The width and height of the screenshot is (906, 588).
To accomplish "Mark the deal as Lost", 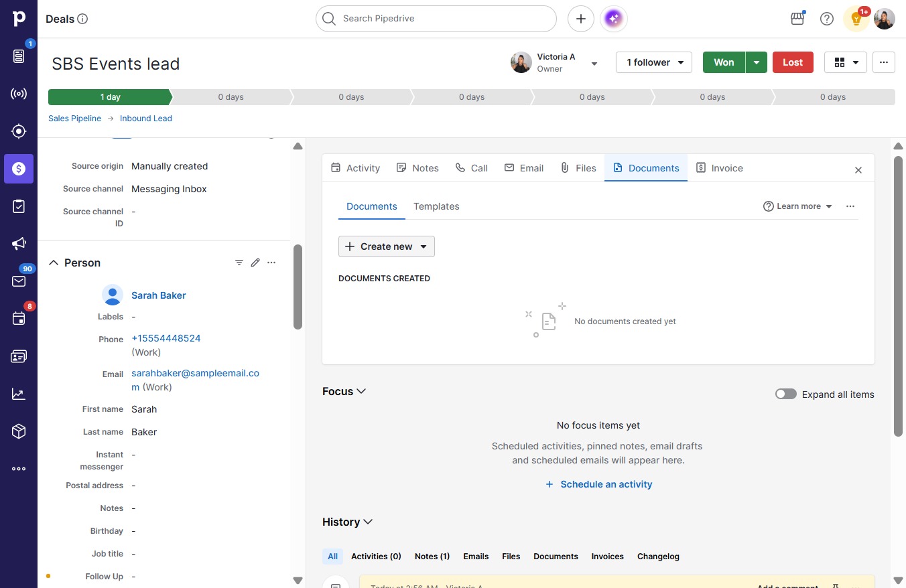I will [x=793, y=62].
